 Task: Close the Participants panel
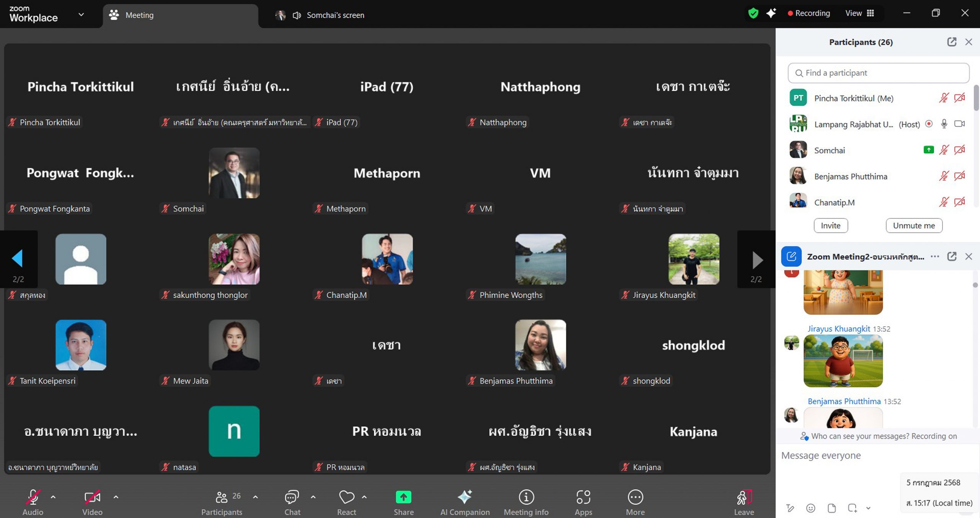click(x=969, y=42)
